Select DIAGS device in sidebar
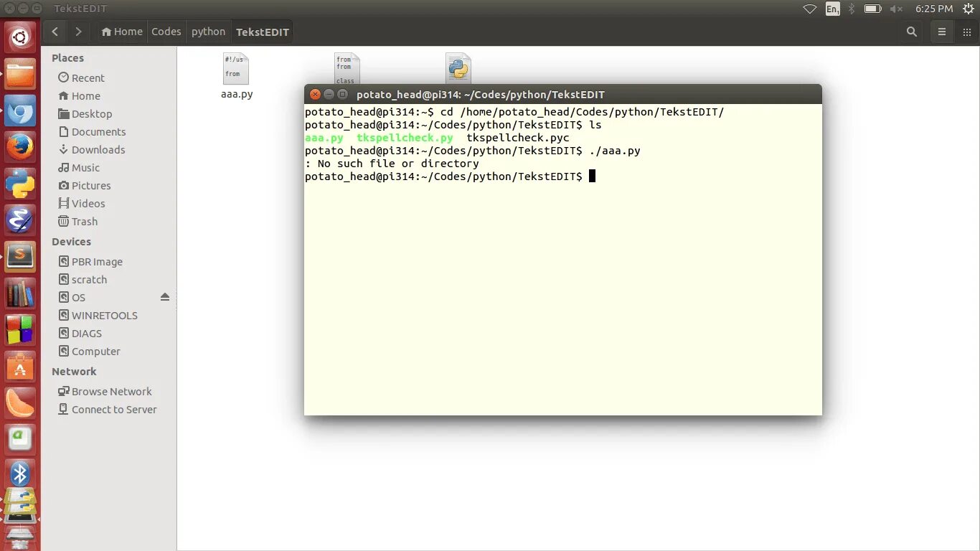This screenshot has height=551, width=980. (80, 334)
